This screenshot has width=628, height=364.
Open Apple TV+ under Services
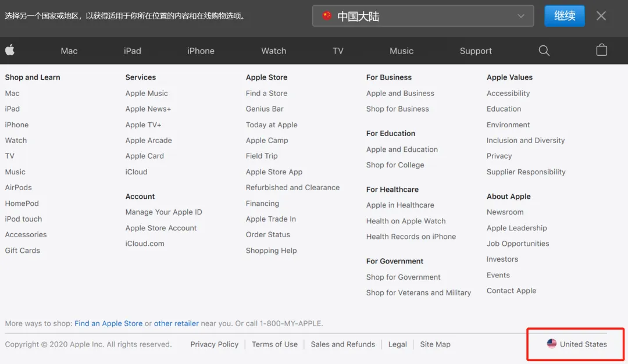[144, 125]
